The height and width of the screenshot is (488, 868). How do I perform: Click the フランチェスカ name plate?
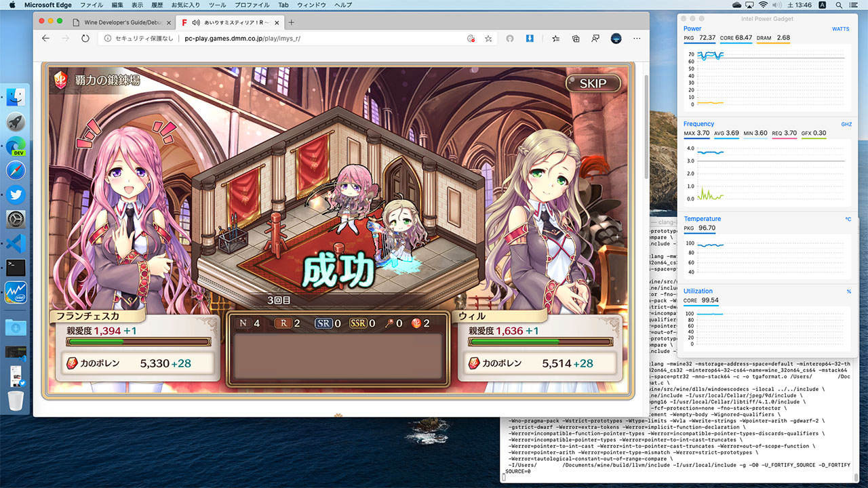coord(97,315)
